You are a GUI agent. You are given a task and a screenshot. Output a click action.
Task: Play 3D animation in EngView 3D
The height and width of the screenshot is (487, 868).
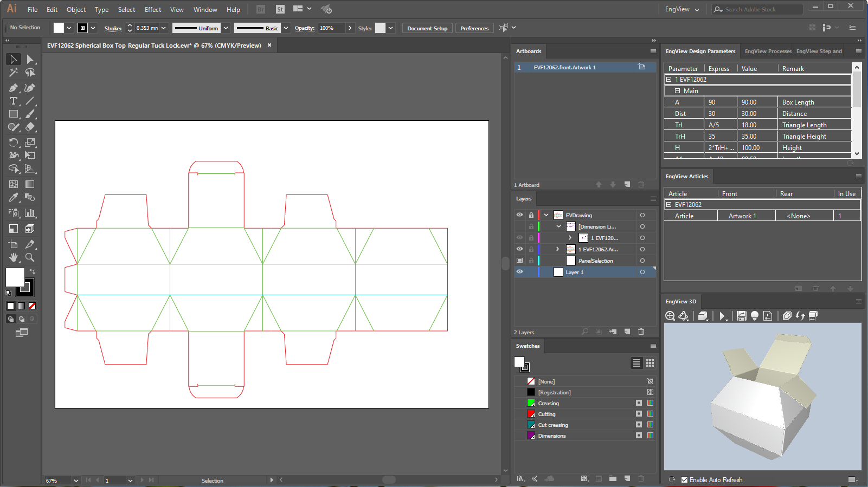pos(722,316)
